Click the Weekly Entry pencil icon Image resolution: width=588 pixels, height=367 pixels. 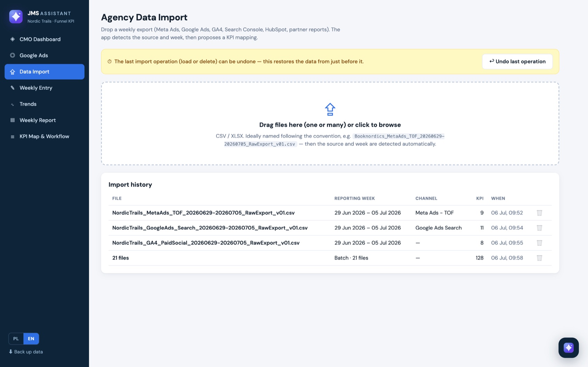coord(12,88)
